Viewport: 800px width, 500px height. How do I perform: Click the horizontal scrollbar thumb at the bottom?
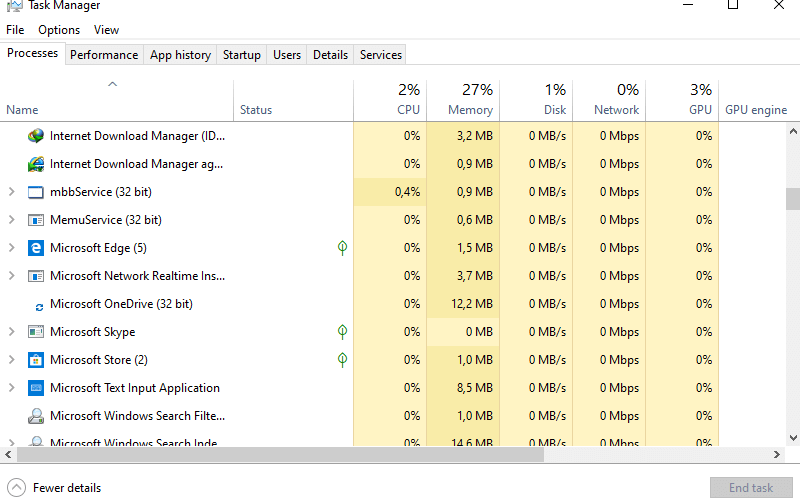click(x=281, y=454)
